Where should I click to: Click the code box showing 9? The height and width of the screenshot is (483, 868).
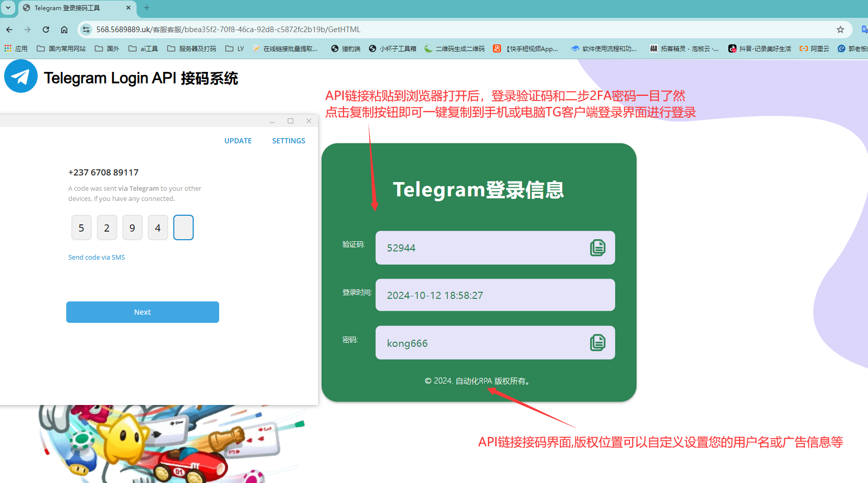pyautogui.click(x=133, y=227)
